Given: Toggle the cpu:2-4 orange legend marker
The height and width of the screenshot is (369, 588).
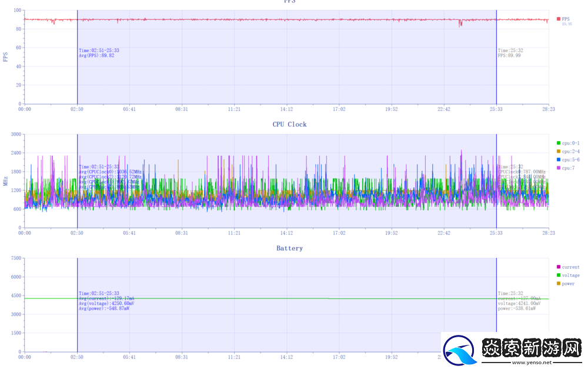Looking at the screenshot, I should (x=558, y=152).
